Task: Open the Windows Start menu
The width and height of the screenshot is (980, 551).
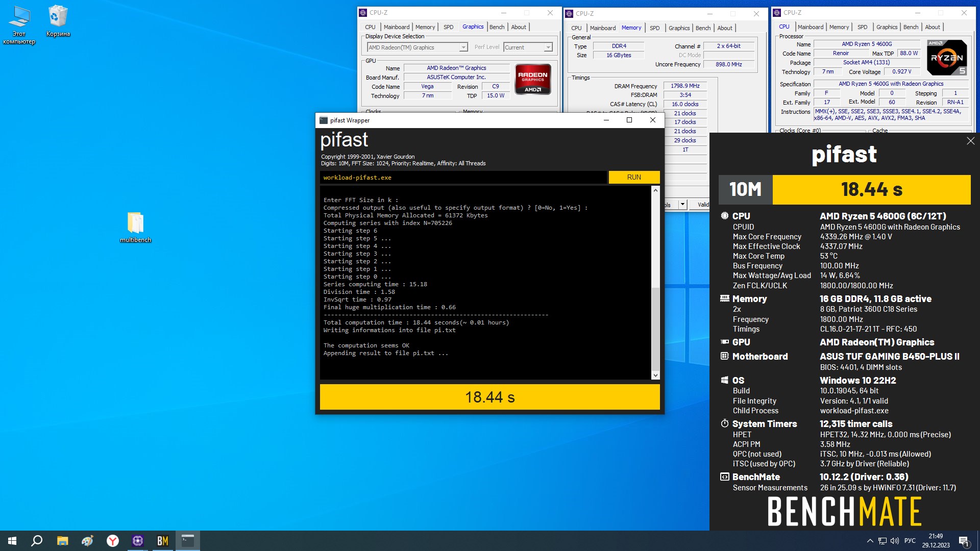Action: point(12,541)
